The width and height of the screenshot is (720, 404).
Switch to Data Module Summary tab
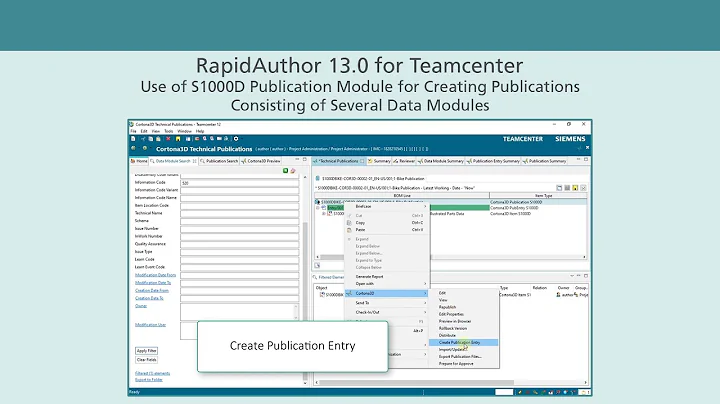click(440, 161)
